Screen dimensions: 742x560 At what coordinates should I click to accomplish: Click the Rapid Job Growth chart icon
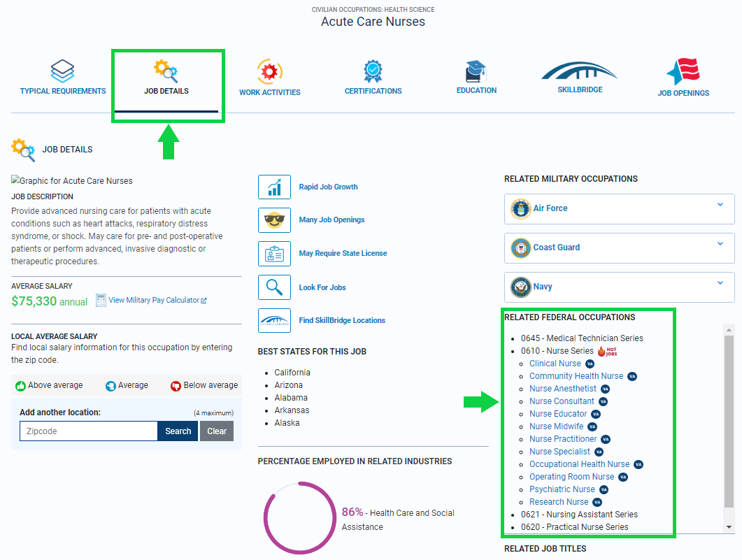point(274,187)
